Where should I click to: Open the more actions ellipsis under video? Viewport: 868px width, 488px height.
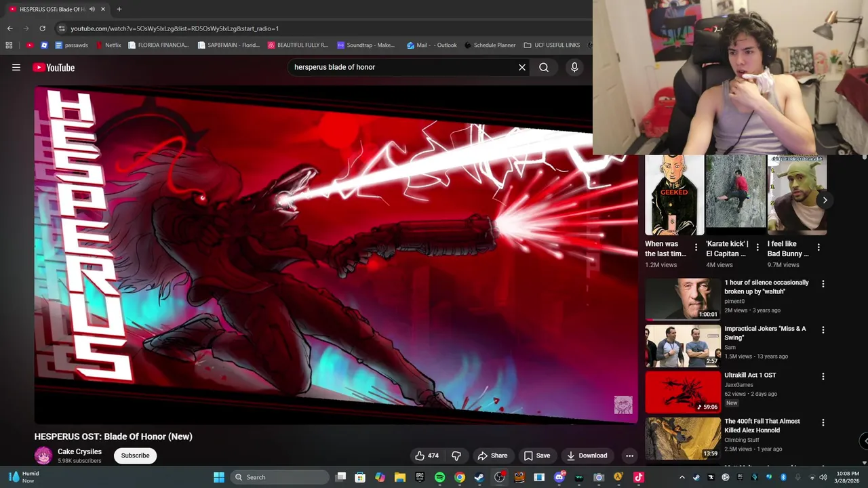coord(629,455)
